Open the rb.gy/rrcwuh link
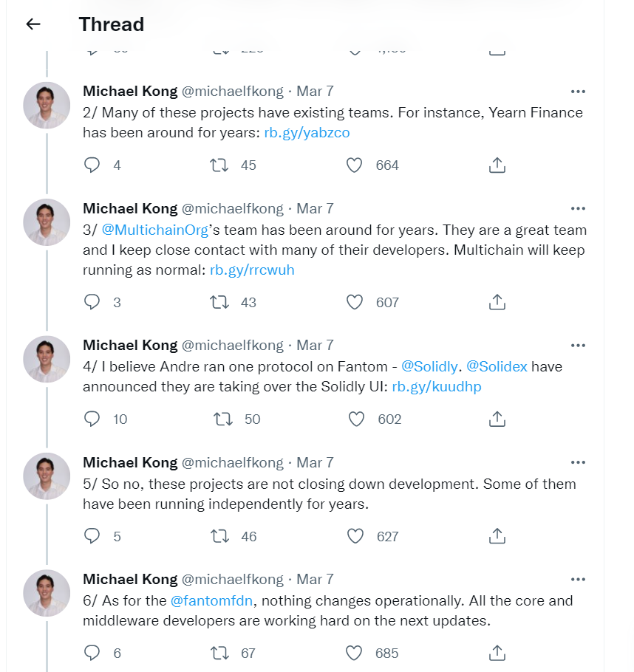Screen dimensions: 634x672 pyautogui.click(x=252, y=270)
